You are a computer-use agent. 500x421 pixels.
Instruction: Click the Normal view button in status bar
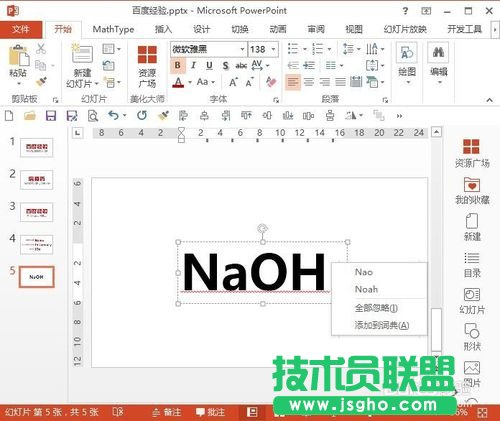[x=252, y=412]
